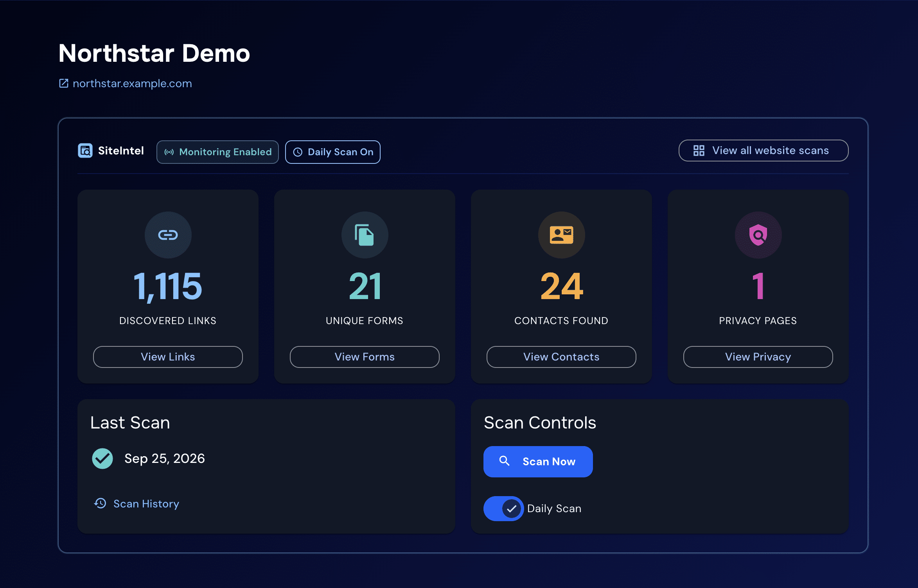Click the Daily Scan On badge

pyautogui.click(x=333, y=152)
